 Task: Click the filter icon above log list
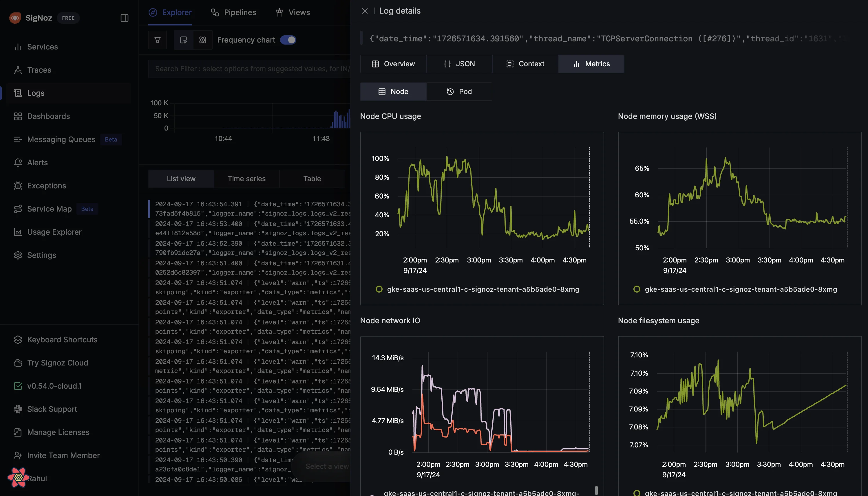click(x=157, y=39)
